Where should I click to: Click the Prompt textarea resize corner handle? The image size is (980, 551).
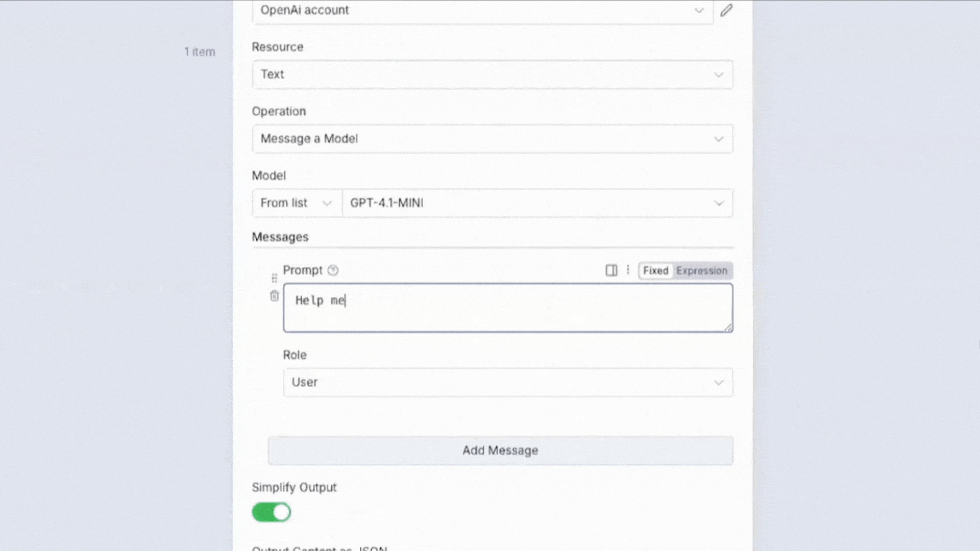[x=728, y=328]
